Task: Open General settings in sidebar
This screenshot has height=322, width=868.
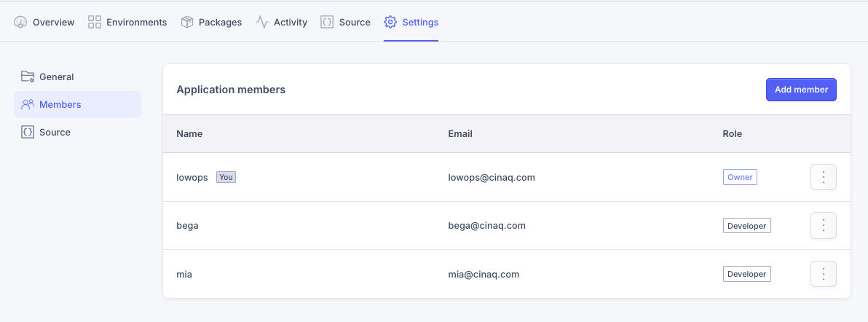Action: pyautogui.click(x=77, y=76)
